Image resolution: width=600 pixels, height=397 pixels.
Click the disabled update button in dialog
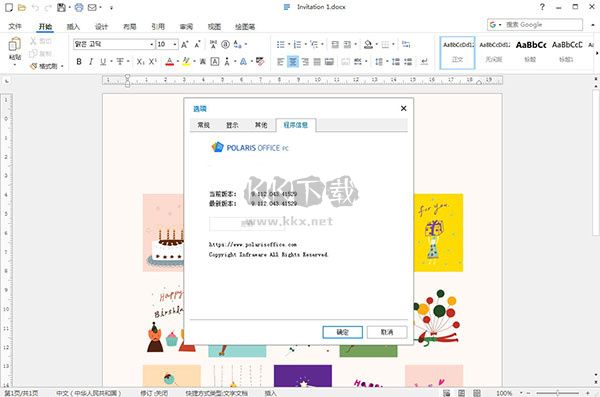pos(247,224)
